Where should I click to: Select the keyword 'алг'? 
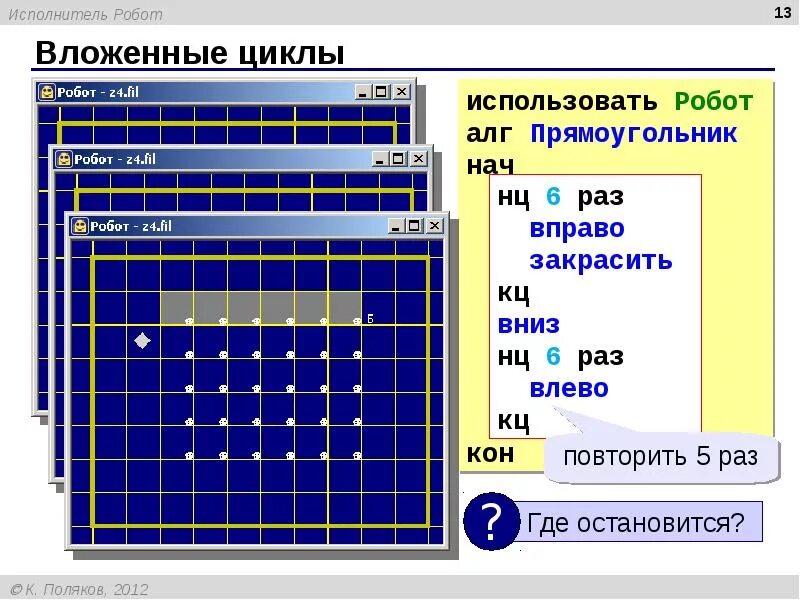(x=489, y=134)
